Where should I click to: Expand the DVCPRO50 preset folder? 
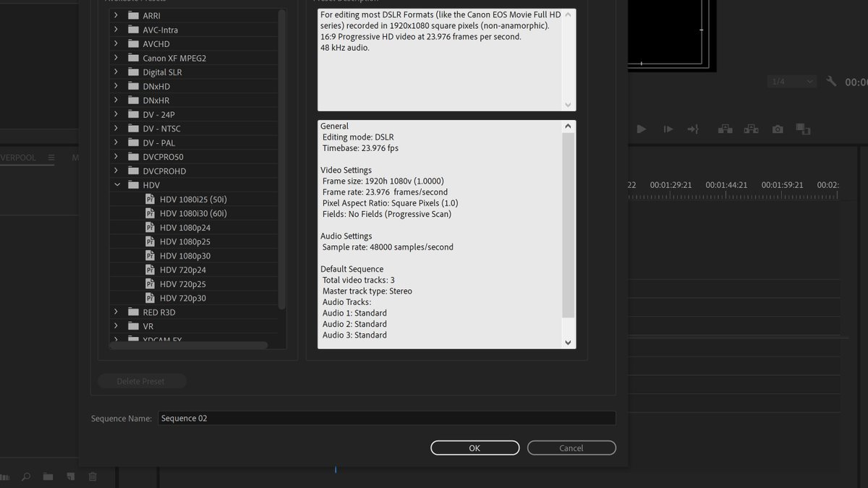[116, 156]
